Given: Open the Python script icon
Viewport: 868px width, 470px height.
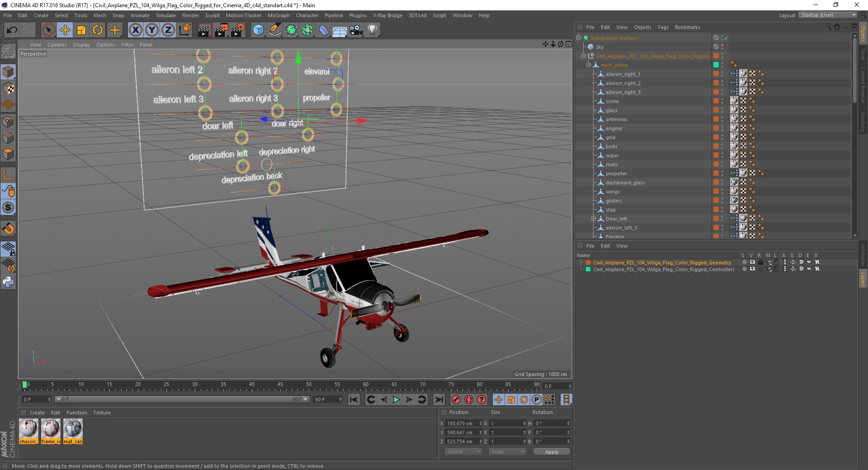Looking at the screenshot, I should click(x=8, y=282).
